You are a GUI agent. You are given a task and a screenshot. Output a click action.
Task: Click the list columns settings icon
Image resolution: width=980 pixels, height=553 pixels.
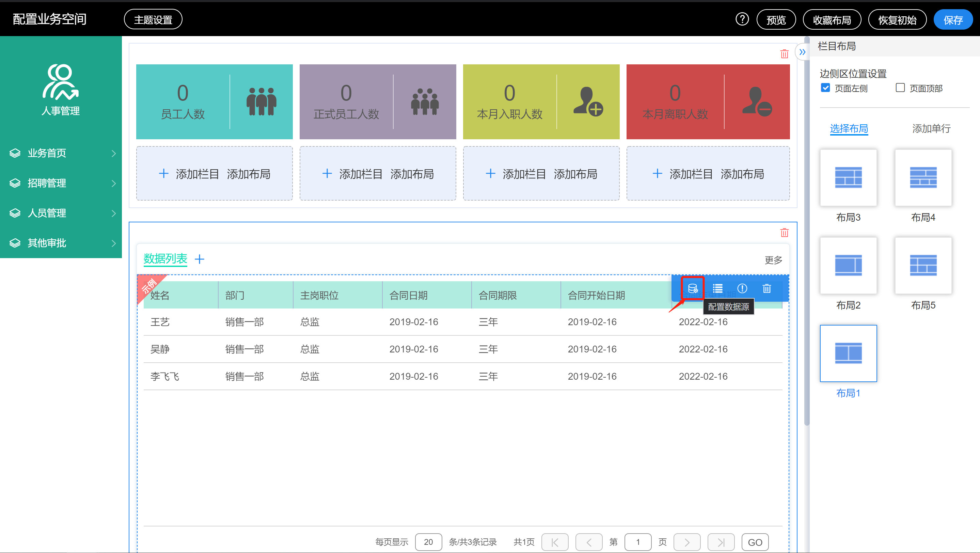click(x=717, y=288)
